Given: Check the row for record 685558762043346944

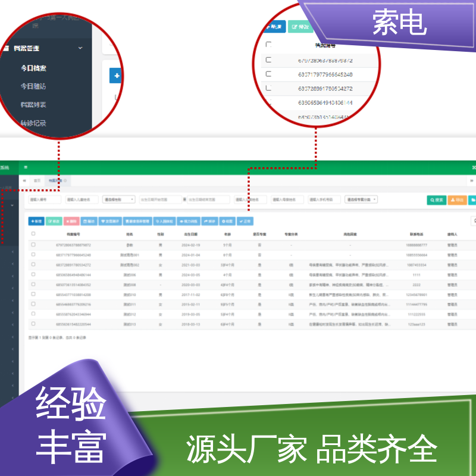Looking at the screenshot, I should click(33, 314).
